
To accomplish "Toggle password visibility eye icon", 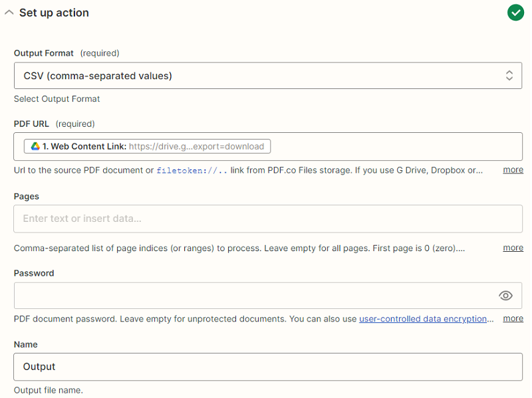I will (x=505, y=296).
